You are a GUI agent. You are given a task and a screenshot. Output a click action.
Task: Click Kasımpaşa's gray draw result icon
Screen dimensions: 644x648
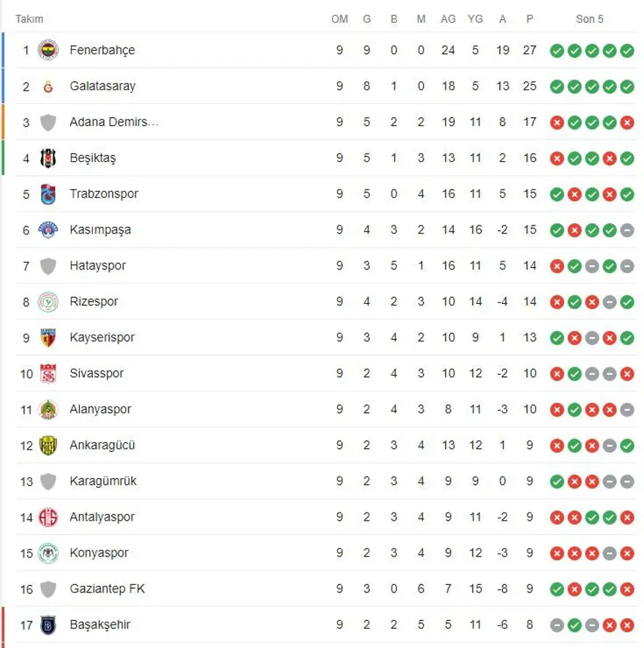[x=627, y=230]
